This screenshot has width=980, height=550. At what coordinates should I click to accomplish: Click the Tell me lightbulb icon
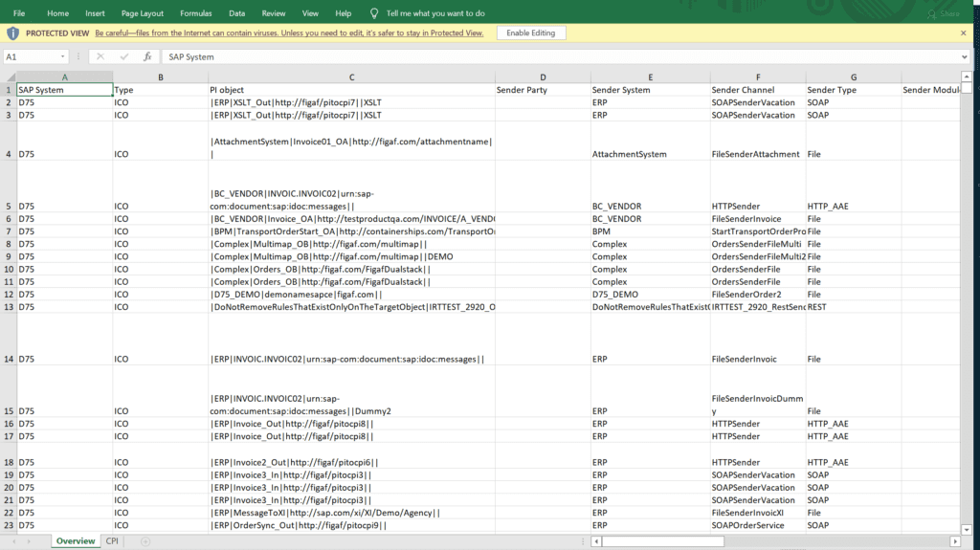tap(374, 13)
